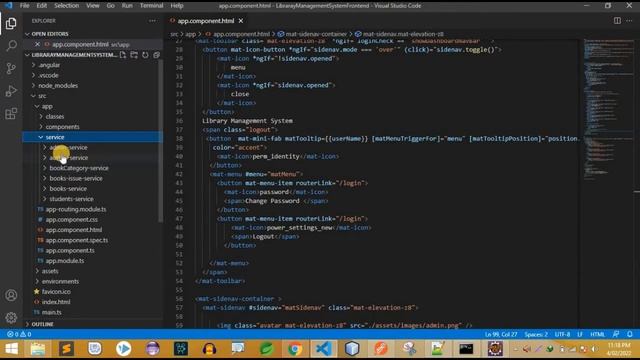The width and height of the screenshot is (640, 360).
Task: Close app.component.html in Open Editors list
Action: (38, 44)
